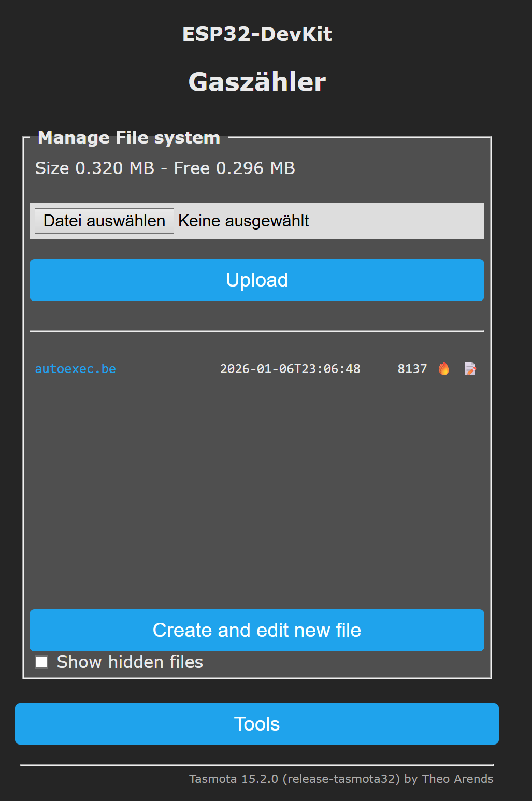The height and width of the screenshot is (801, 532).
Task: Click the Size 0.320 MB text
Action: 95,168
